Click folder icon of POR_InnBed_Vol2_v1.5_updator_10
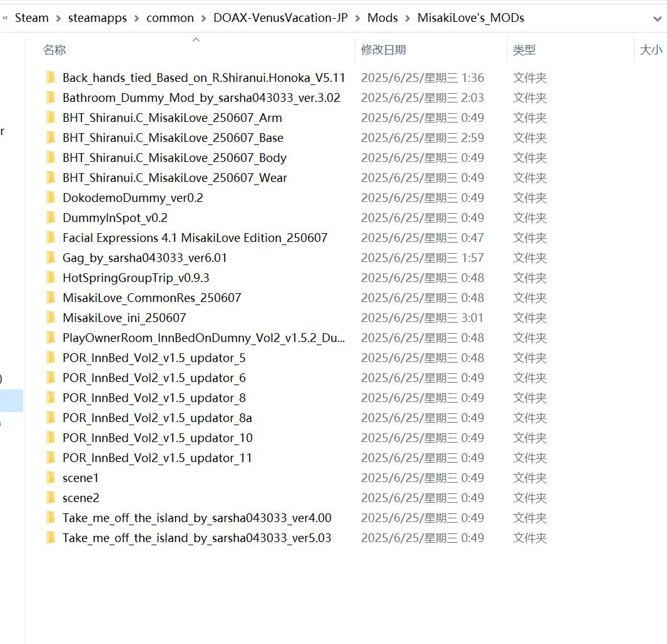The image size is (667, 644). [x=51, y=438]
